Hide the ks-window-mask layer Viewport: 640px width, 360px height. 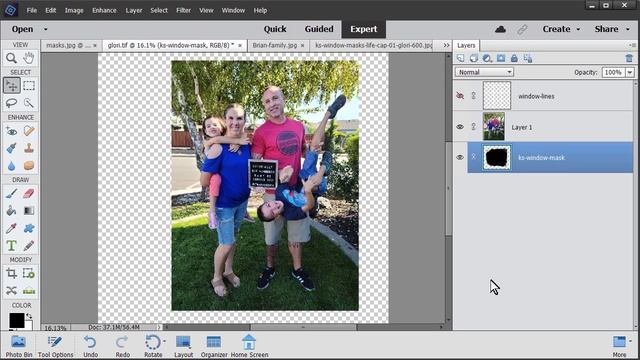[x=460, y=157]
